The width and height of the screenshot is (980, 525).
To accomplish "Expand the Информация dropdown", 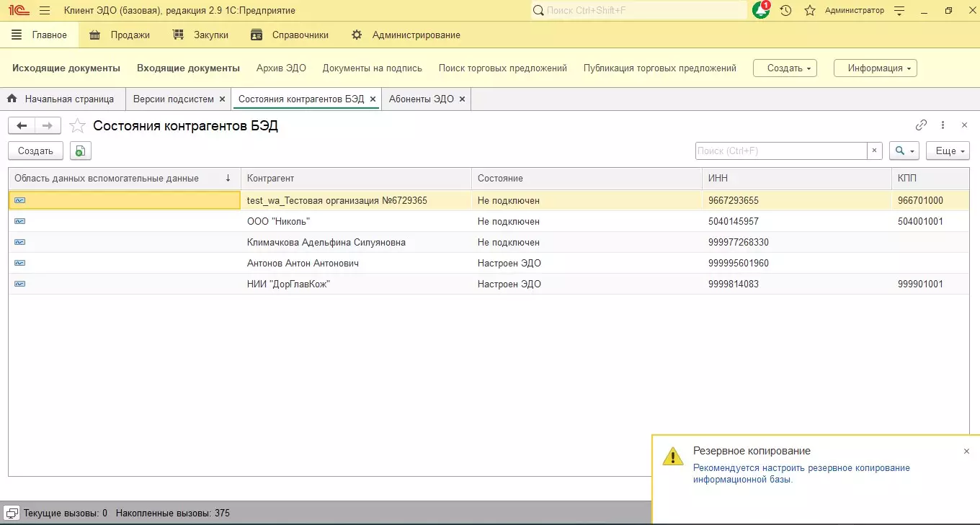I will click(875, 68).
